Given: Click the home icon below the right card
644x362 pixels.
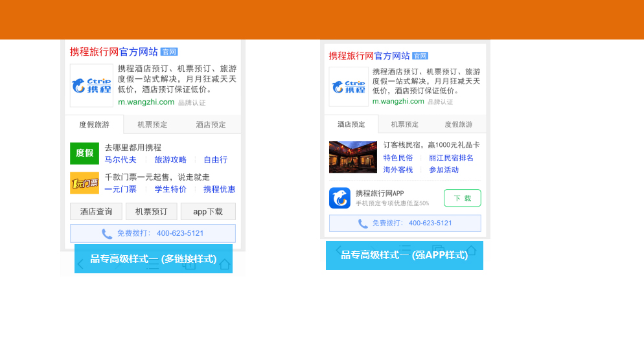Looking at the screenshot, I should click(x=472, y=250).
